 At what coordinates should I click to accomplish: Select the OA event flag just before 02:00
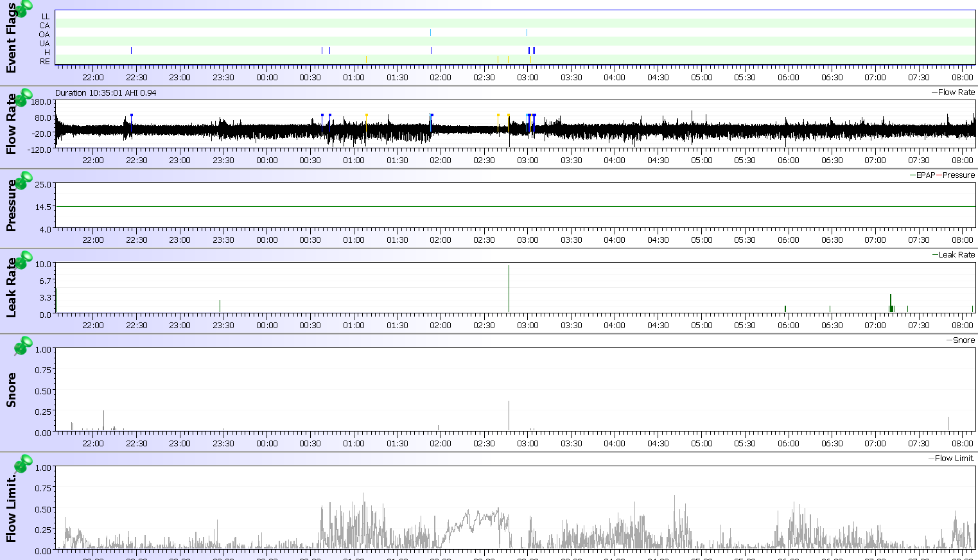tap(430, 32)
